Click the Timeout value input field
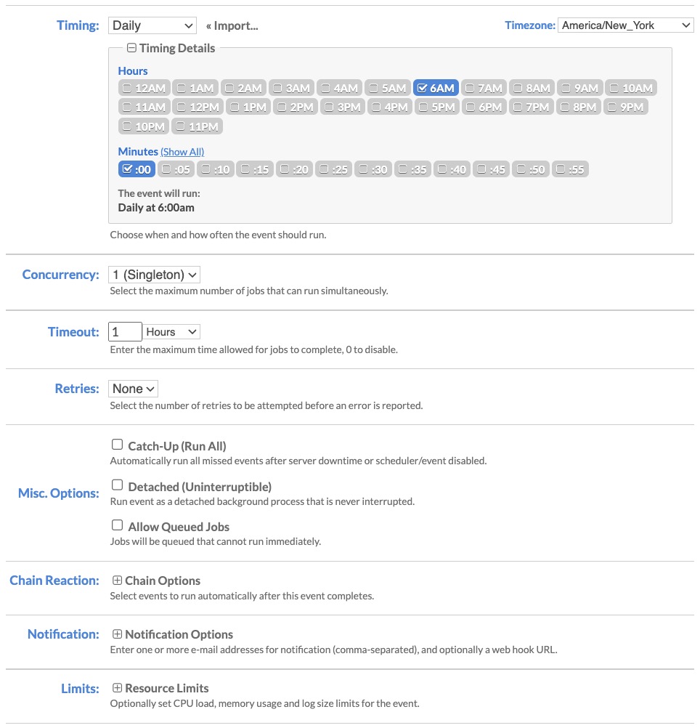Viewport: 700px width, 728px height. 125,332
